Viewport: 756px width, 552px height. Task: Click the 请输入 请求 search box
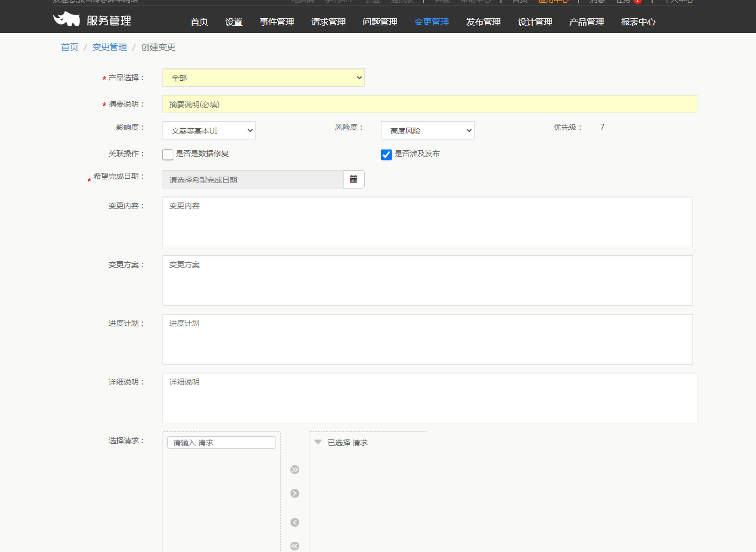(222, 442)
